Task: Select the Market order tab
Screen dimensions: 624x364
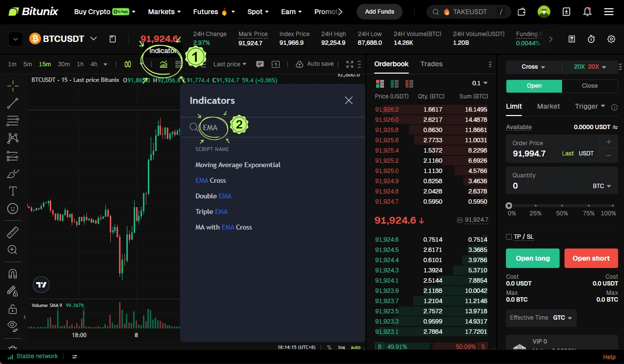Action: (548, 106)
